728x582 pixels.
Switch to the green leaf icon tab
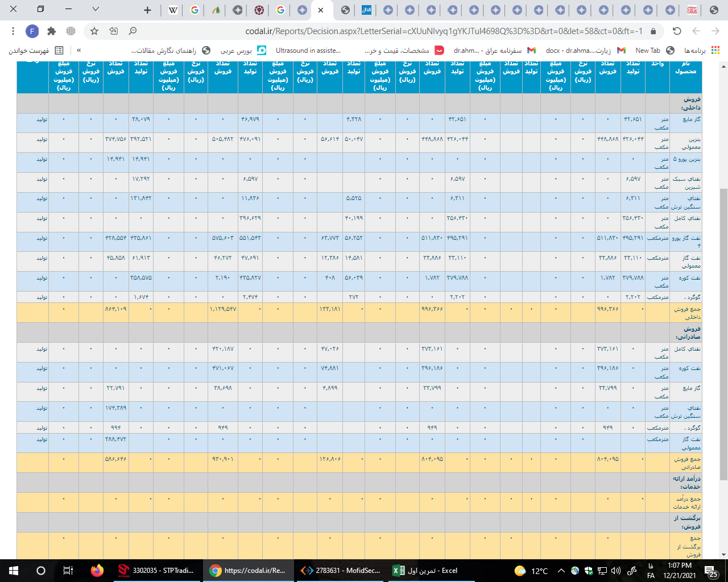click(216, 10)
